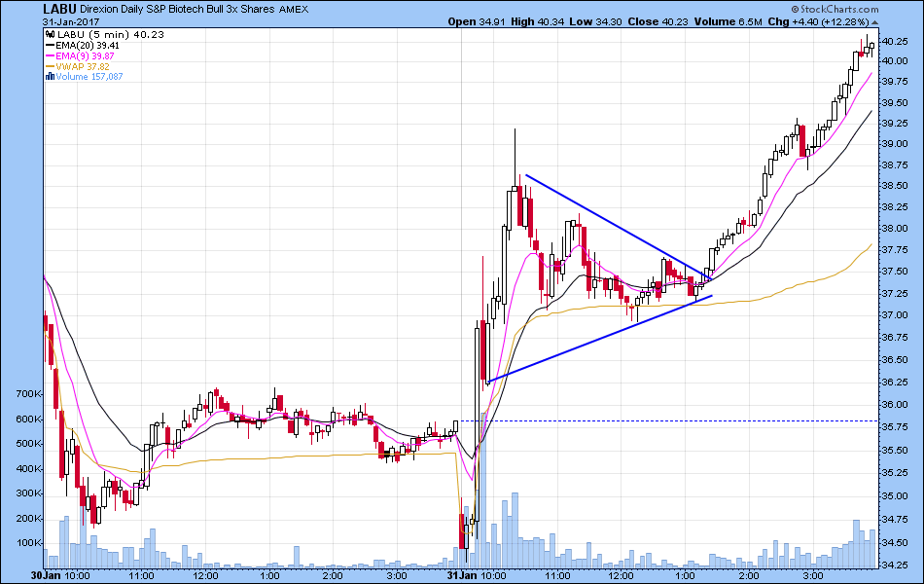Click the 39.00 price axis label
This screenshot has height=584, width=924.
tap(894, 144)
